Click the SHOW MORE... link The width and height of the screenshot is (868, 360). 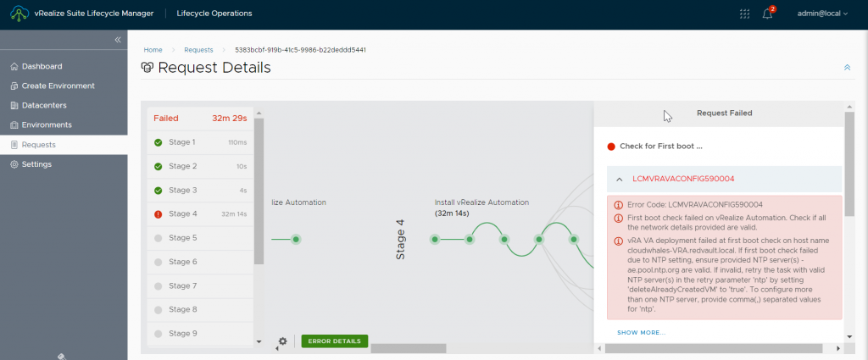[641, 332]
